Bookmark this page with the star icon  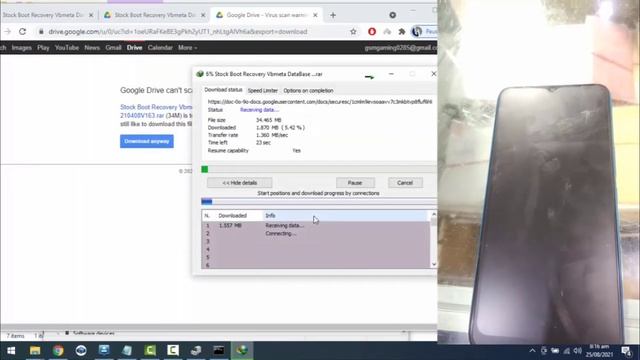(x=353, y=31)
